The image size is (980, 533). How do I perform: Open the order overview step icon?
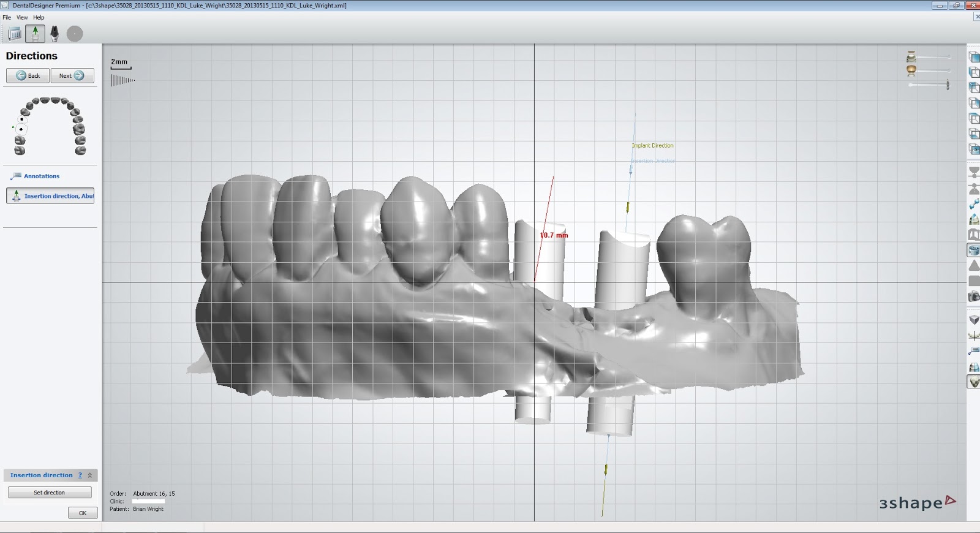(x=15, y=34)
